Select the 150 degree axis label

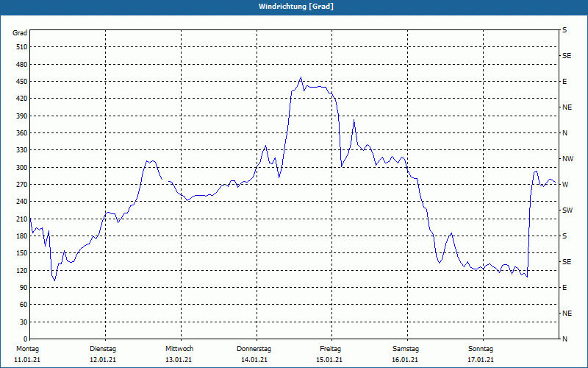click(x=22, y=253)
